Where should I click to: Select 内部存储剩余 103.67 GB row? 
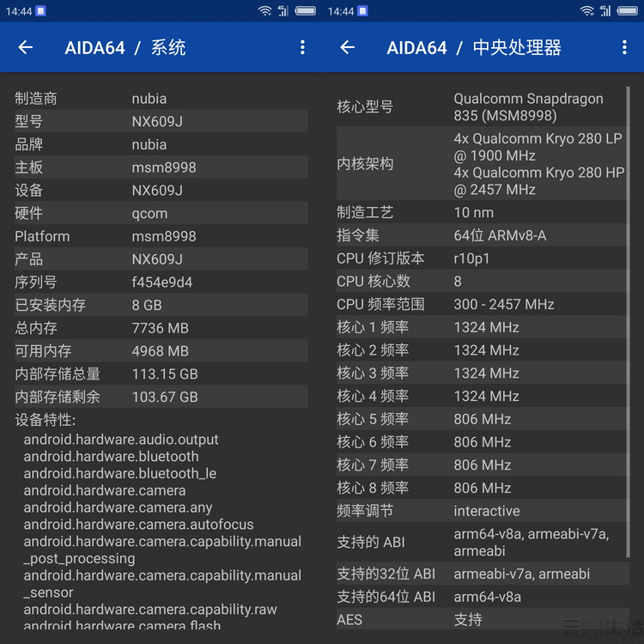pos(161,398)
